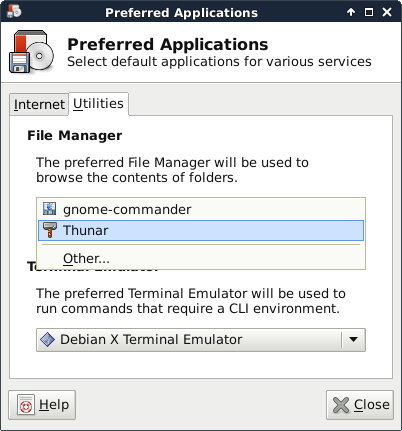Select gnome-commander as file manager
The height and width of the screenshot is (431, 402).
201,209
